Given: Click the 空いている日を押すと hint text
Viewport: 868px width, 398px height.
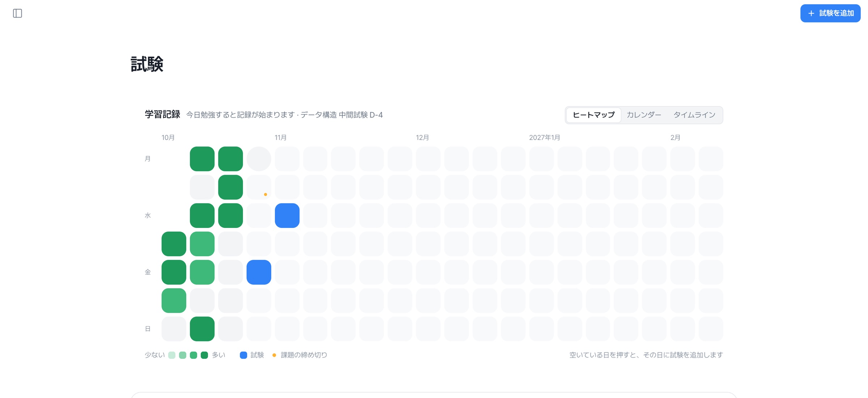Looking at the screenshot, I should point(646,355).
